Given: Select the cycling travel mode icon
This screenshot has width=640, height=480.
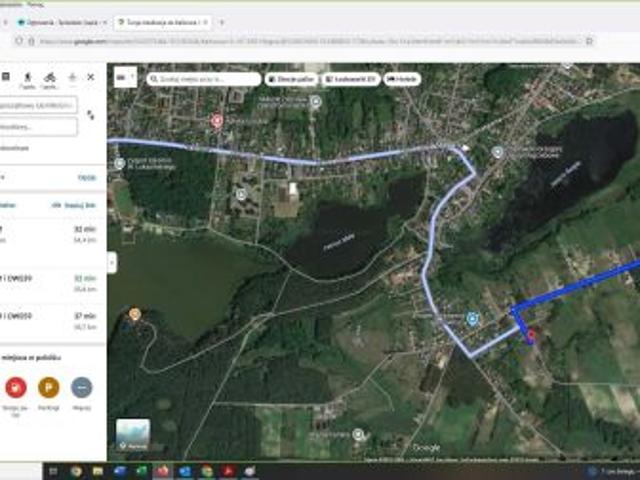Looking at the screenshot, I should click(x=49, y=77).
